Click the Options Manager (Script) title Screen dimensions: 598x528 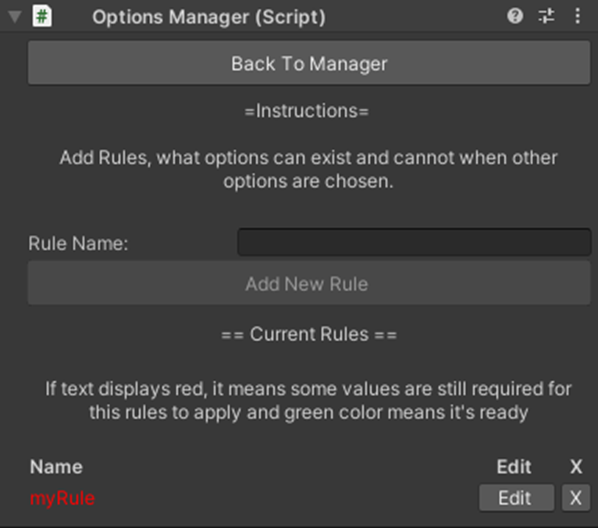point(209,17)
